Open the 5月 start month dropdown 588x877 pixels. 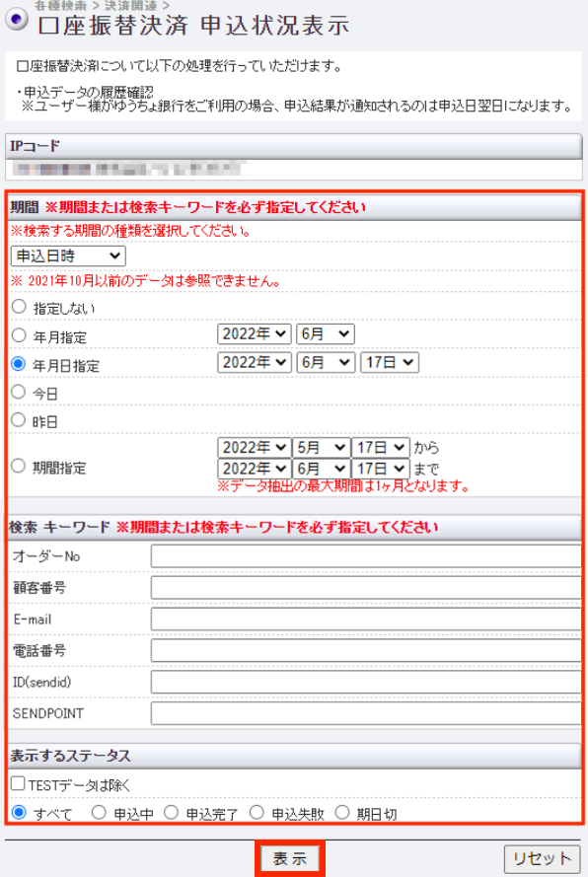pos(322,448)
